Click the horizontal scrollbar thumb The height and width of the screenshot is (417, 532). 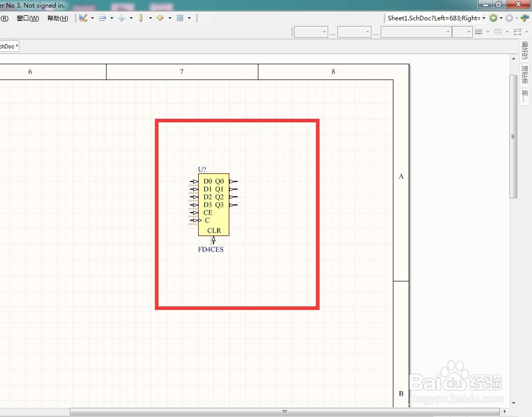point(285,411)
